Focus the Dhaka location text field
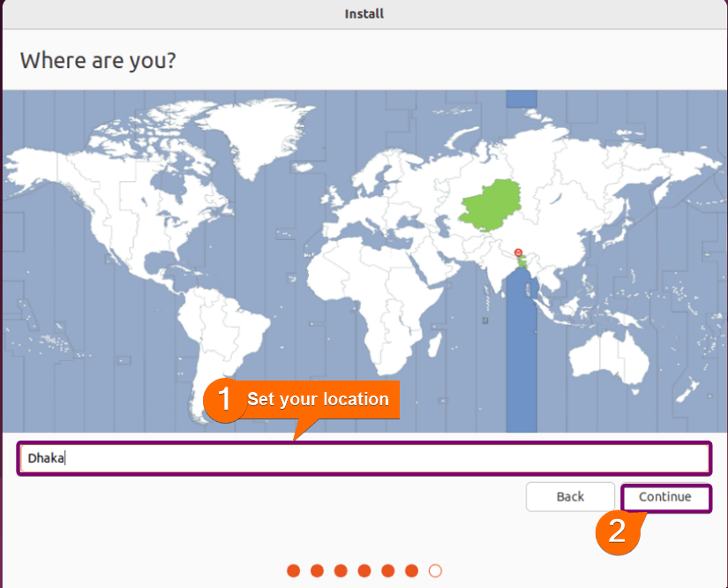This screenshot has width=728, height=588. 364,458
